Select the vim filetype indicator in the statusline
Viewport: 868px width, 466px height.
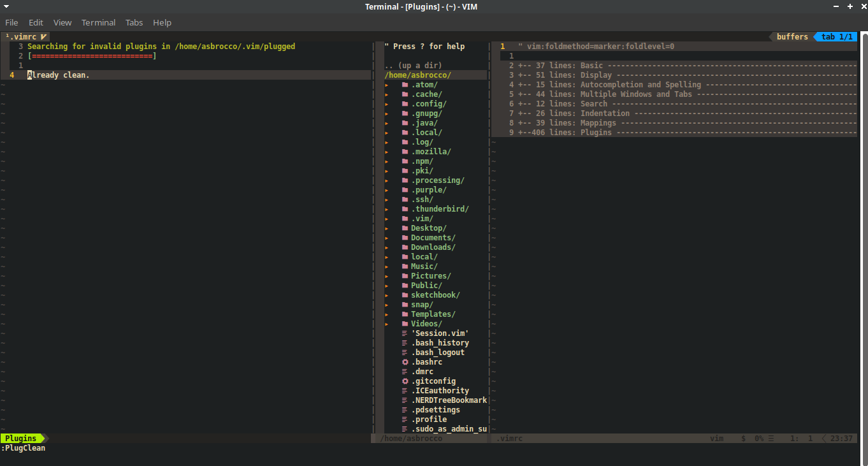716,438
